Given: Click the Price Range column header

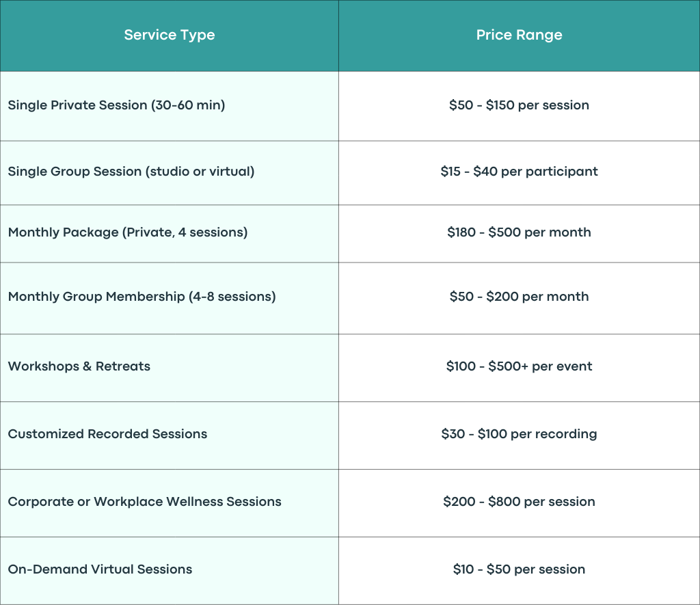Looking at the screenshot, I should [x=520, y=36].
